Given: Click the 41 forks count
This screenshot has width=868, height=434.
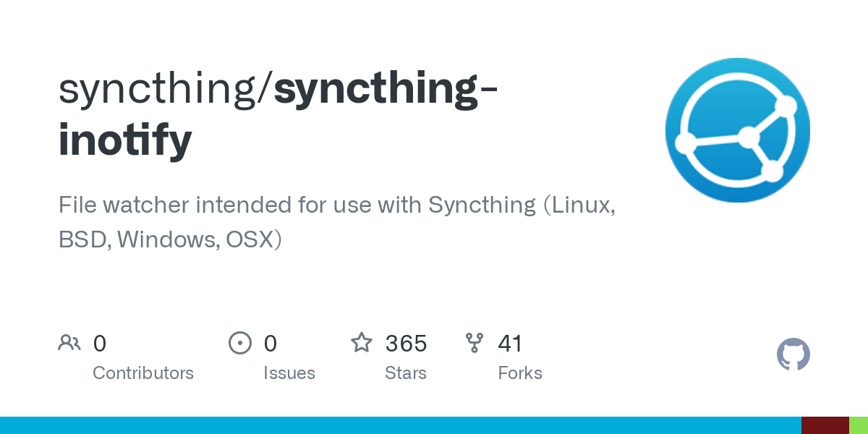Looking at the screenshot, I should [x=510, y=343].
